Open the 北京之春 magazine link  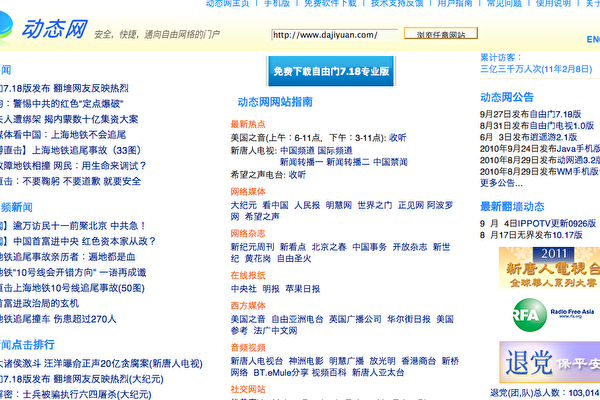pos(327,246)
